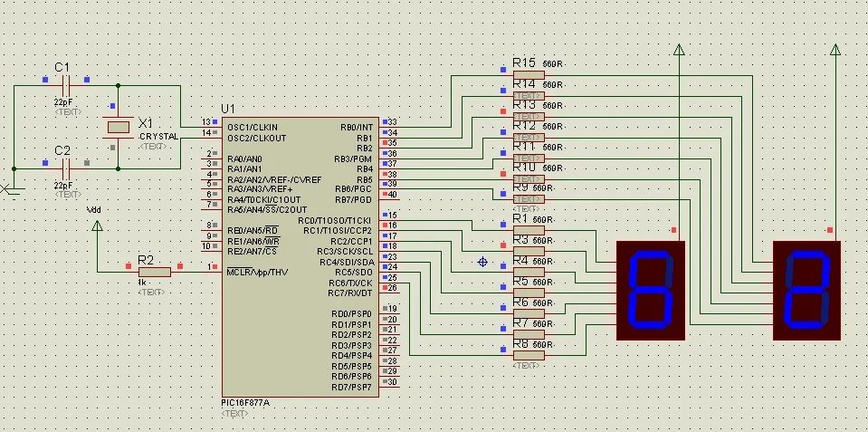Click pin number 13 on U1
This screenshot has width=868, height=432.
[206, 122]
